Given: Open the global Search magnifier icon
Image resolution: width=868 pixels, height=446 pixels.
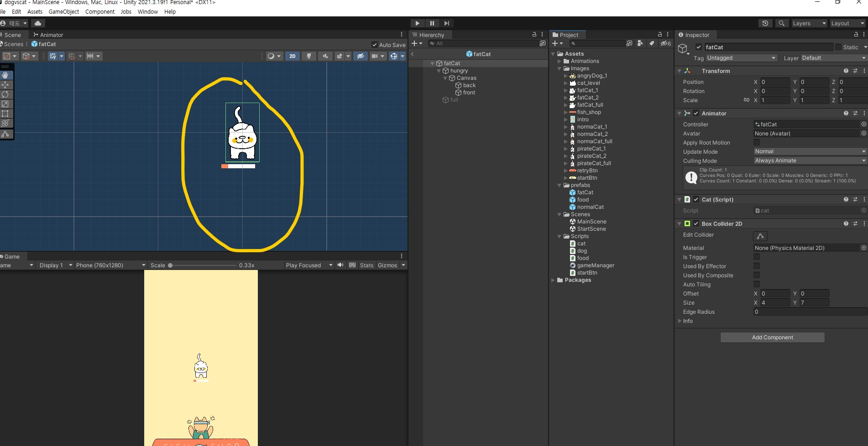Looking at the screenshot, I should point(782,23).
